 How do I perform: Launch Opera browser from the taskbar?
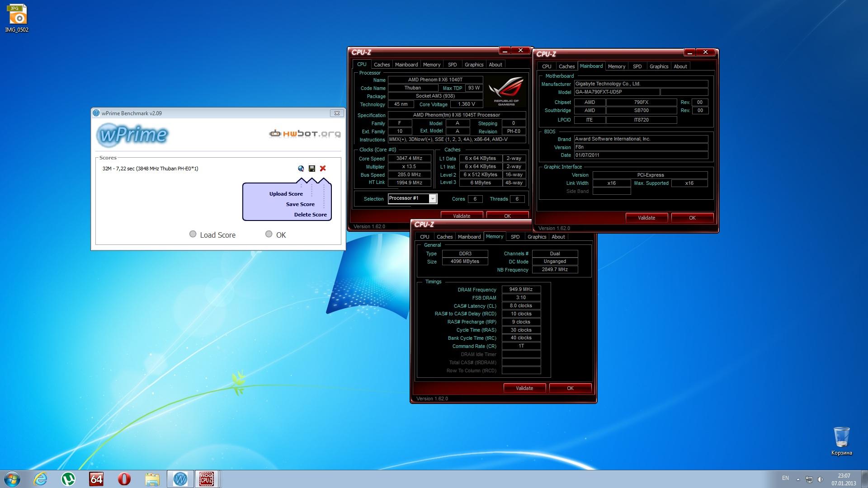[124, 479]
